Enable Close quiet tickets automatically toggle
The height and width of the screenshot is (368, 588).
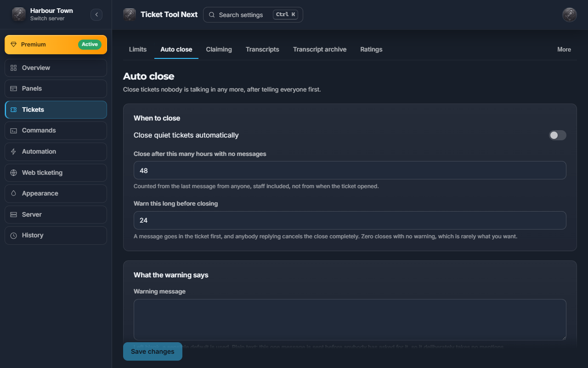(x=558, y=135)
